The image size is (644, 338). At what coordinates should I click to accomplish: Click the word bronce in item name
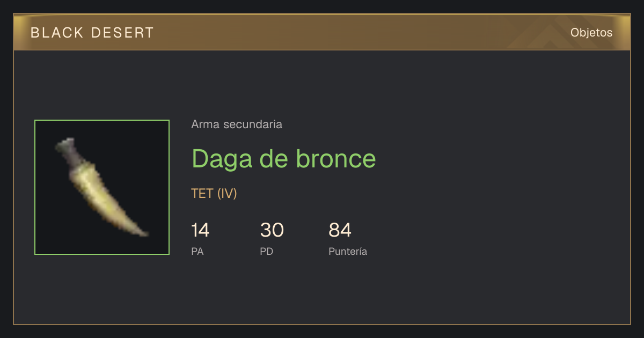pos(331,158)
